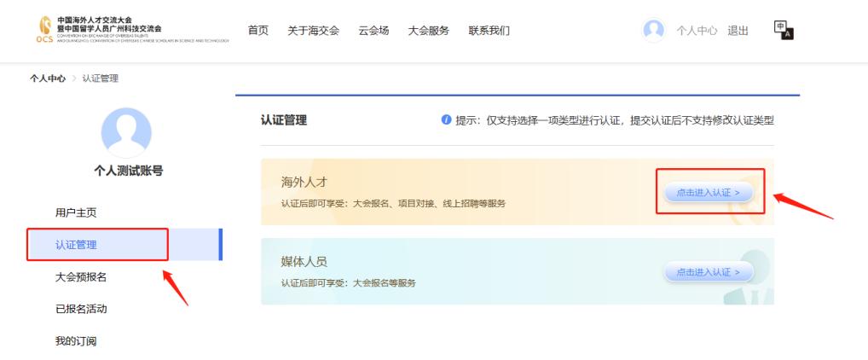Open 我的订阅 in the sidebar

pyautogui.click(x=76, y=341)
